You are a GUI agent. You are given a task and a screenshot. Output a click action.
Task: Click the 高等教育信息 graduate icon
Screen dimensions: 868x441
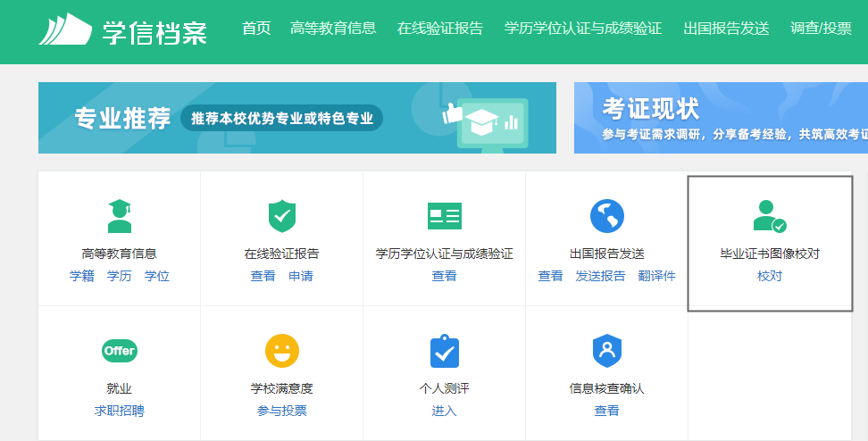tap(119, 216)
